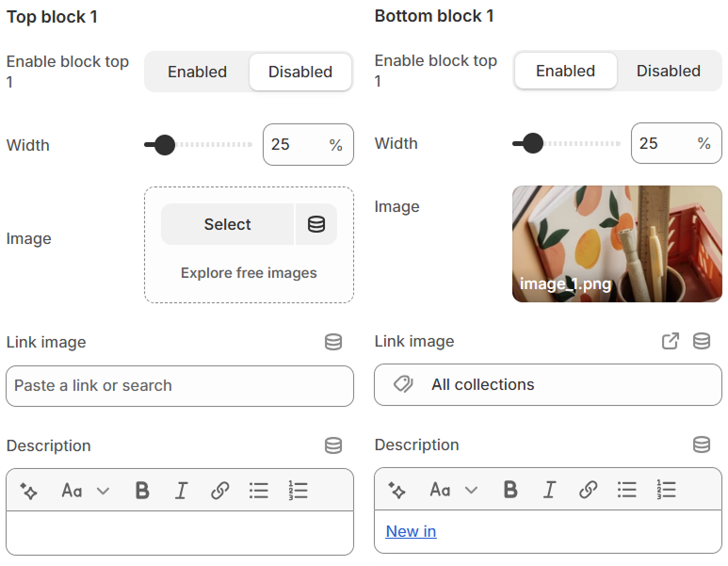Image resolution: width=728 pixels, height=566 pixels.
Task: Connect dynamic source for Bottom block Link image
Action: tap(702, 341)
